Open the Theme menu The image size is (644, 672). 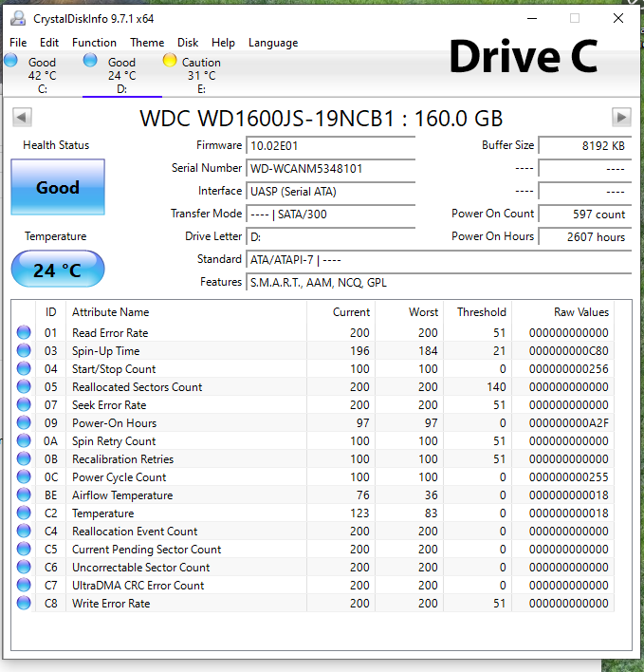147,43
